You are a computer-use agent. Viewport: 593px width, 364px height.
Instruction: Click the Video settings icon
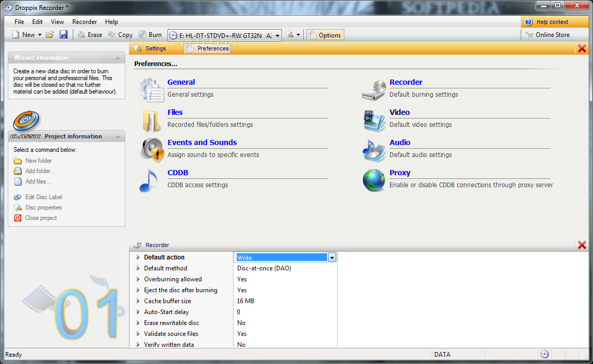[x=374, y=121]
